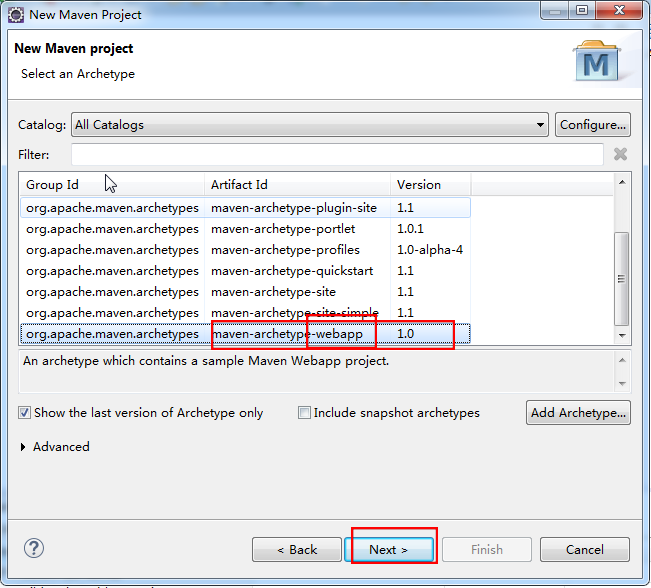The height and width of the screenshot is (588, 651).
Task: Click the Eclipse icon in title bar
Action: pyautogui.click(x=16, y=14)
